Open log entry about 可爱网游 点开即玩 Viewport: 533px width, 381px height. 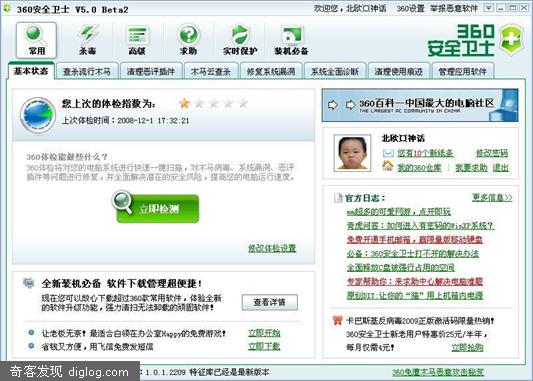point(398,212)
